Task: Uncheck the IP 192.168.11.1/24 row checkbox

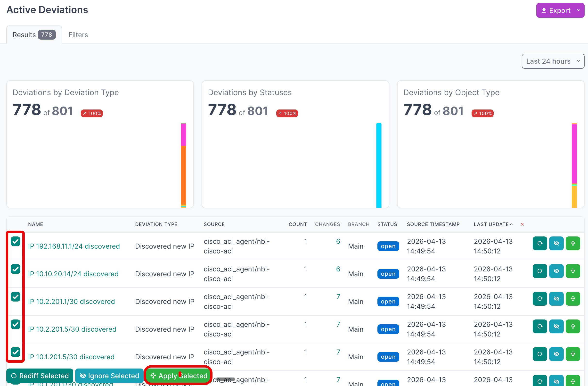Action: coord(15,241)
